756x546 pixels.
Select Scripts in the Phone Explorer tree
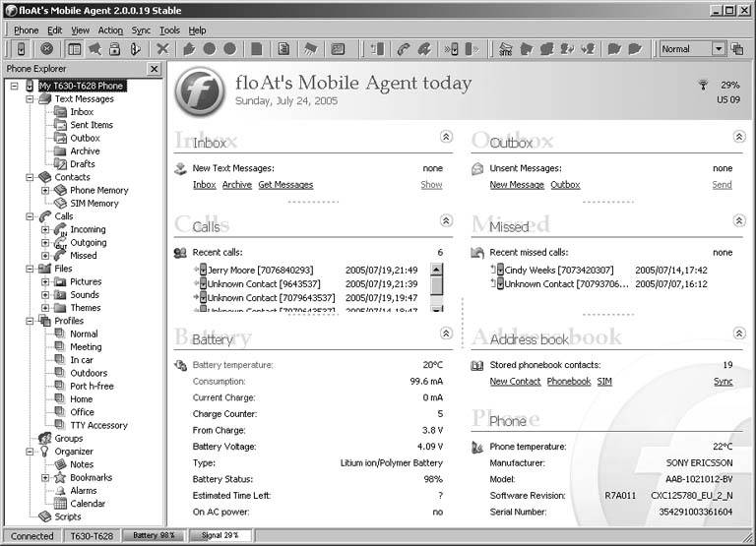tap(67, 516)
